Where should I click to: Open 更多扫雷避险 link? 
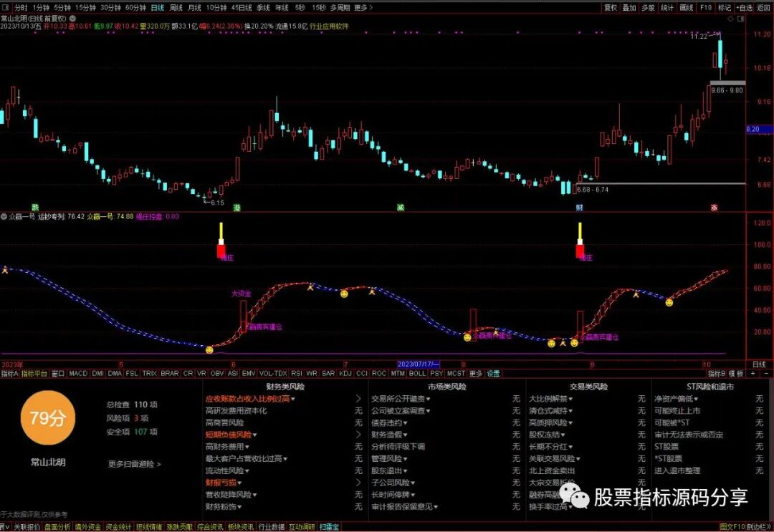[134, 464]
